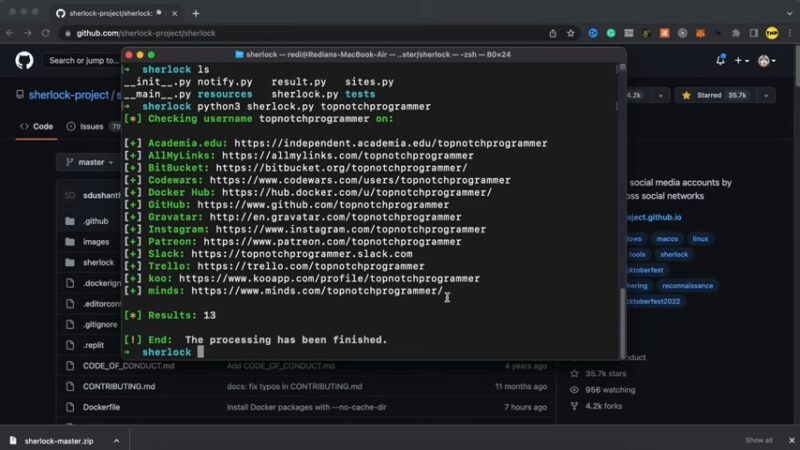Open Chrome's three-dot menu
The width and height of the screenshot is (800, 450).
790,33
